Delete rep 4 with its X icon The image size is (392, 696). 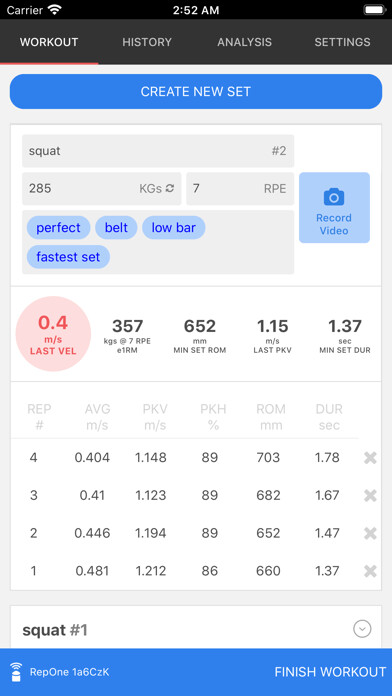click(370, 458)
